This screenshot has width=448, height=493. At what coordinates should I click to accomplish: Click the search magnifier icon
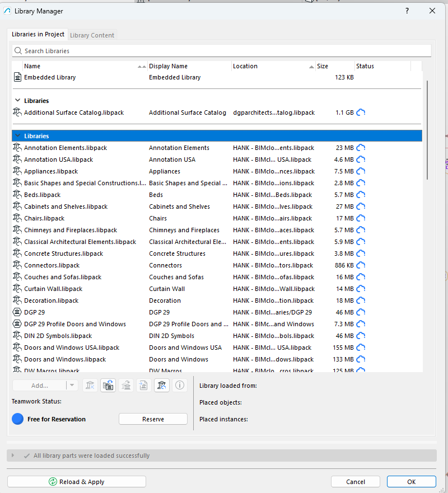pos(18,50)
